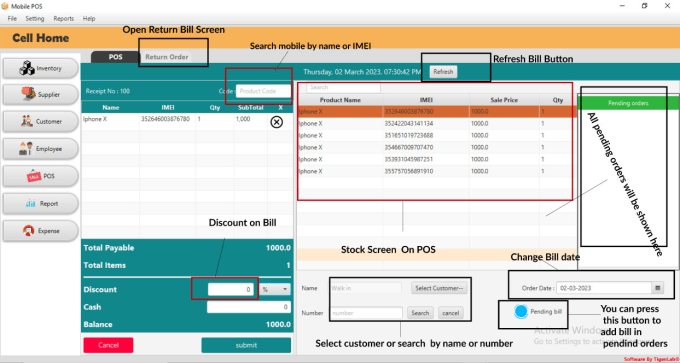Click the Product Name column header
This screenshot has width=680, height=363.
pos(340,100)
